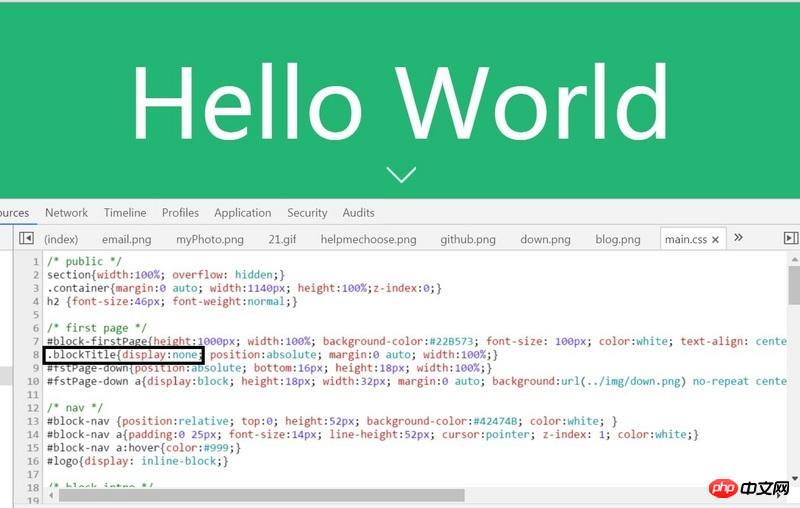The image size is (800, 508).
Task: Click the scroll-down arrow of editor scrollbar
Action: (794, 478)
